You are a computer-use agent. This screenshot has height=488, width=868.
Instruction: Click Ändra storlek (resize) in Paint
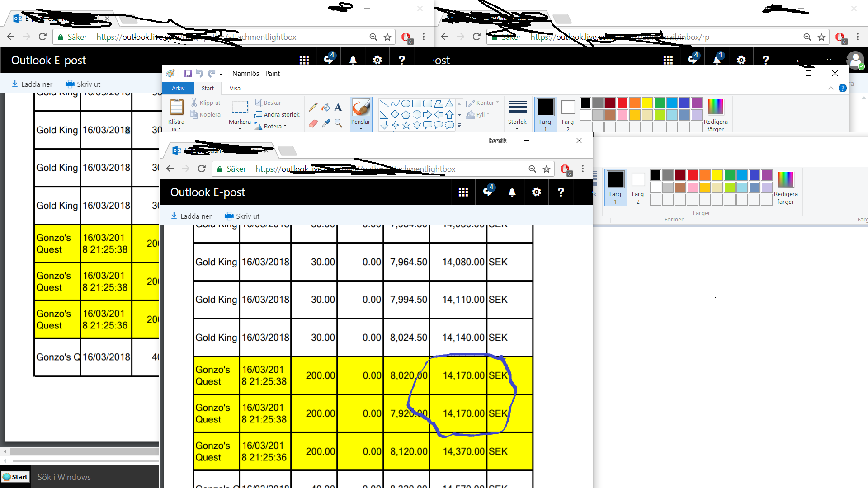click(277, 114)
